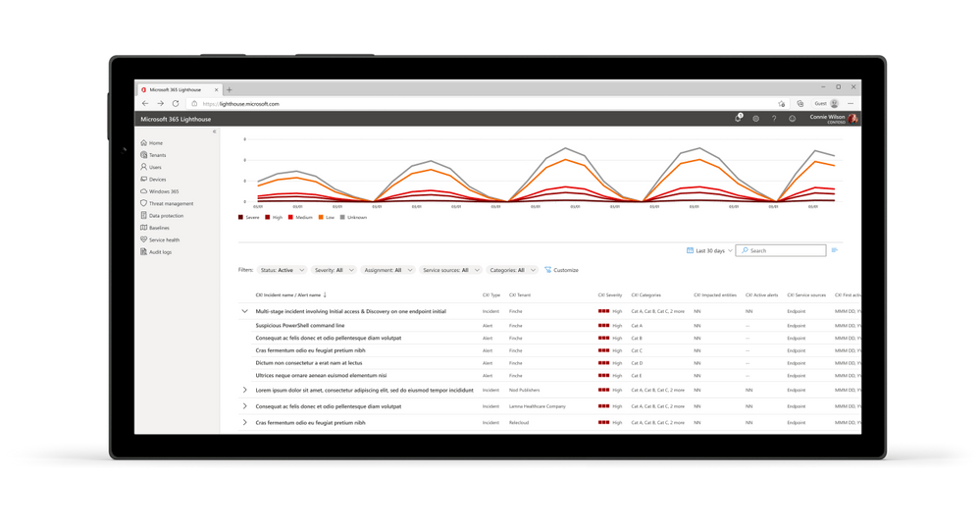The height and width of the screenshot is (531, 980).
Task: Open the Last 30 days date range dropdown
Action: pos(709,250)
